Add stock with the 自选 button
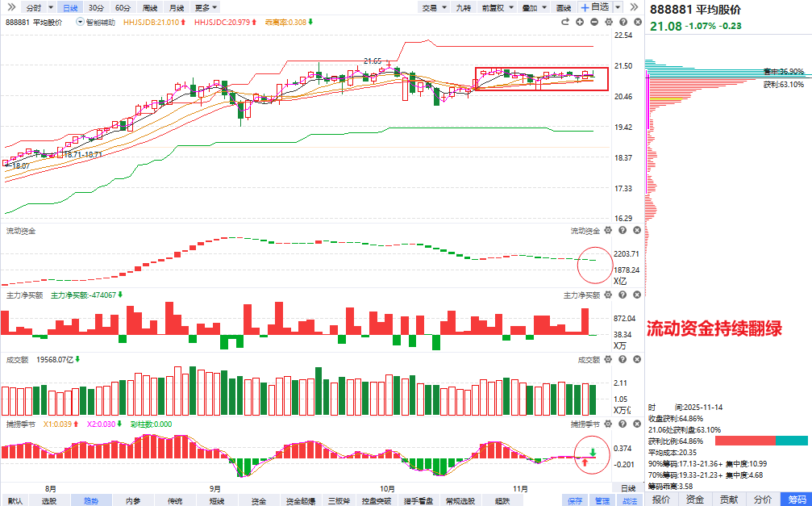812x506 pixels. [595, 7]
